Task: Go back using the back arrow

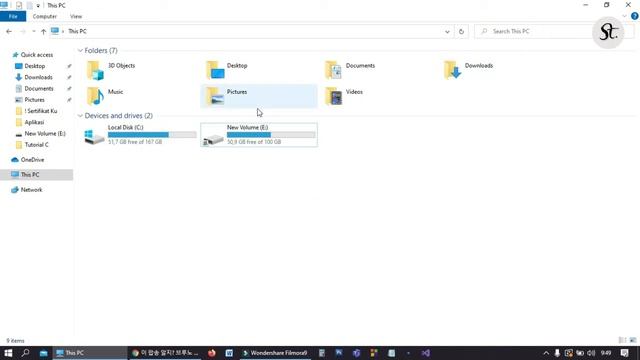Action: [x=9, y=31]
